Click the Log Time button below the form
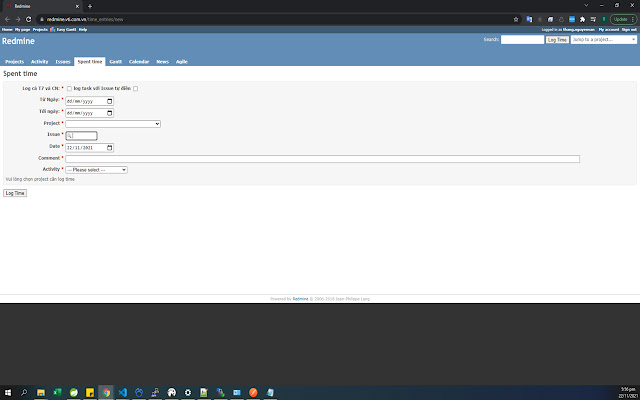640x400 pixels. pos(15,193)
